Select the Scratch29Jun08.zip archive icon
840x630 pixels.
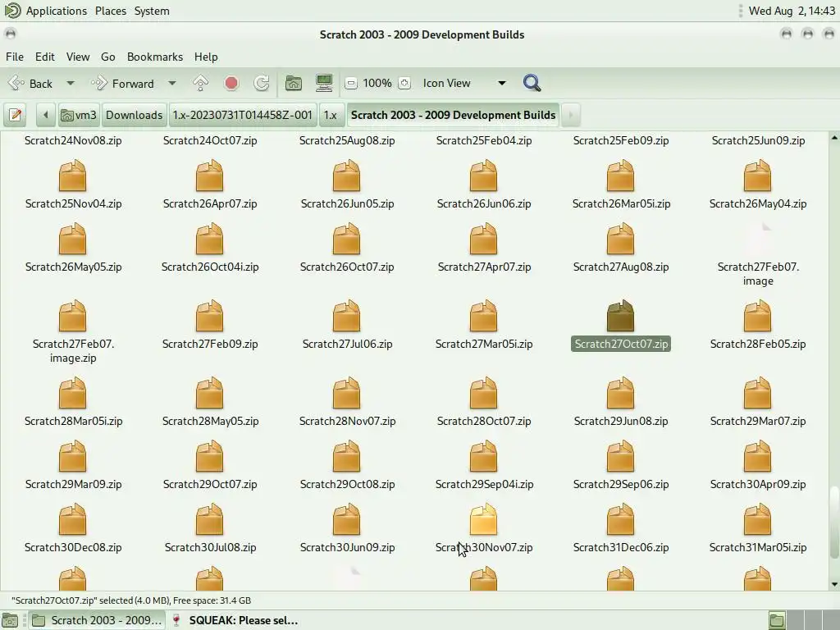621,393
